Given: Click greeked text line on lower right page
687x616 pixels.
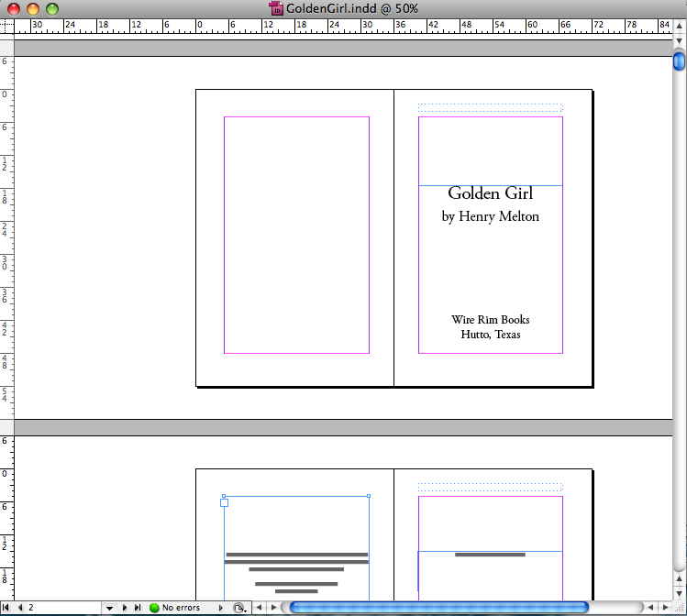Looking at the screenshot, I should (x=490, y=555).
